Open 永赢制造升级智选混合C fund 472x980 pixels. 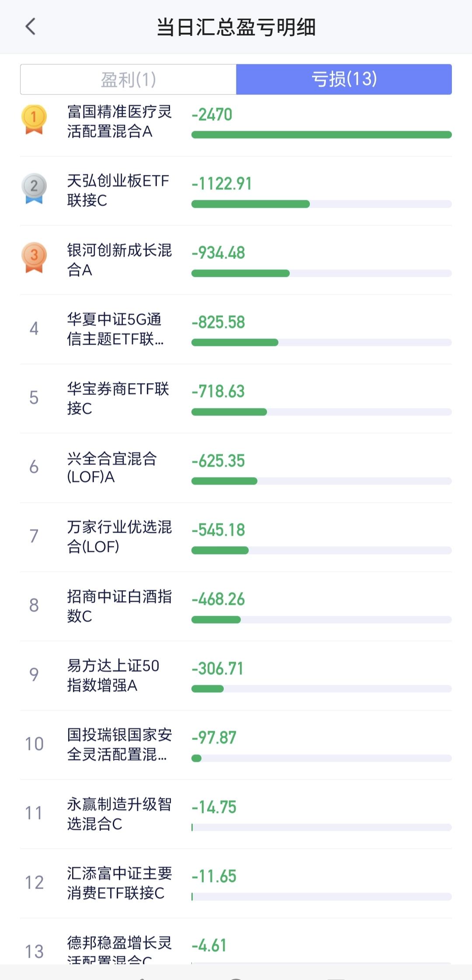119,814
